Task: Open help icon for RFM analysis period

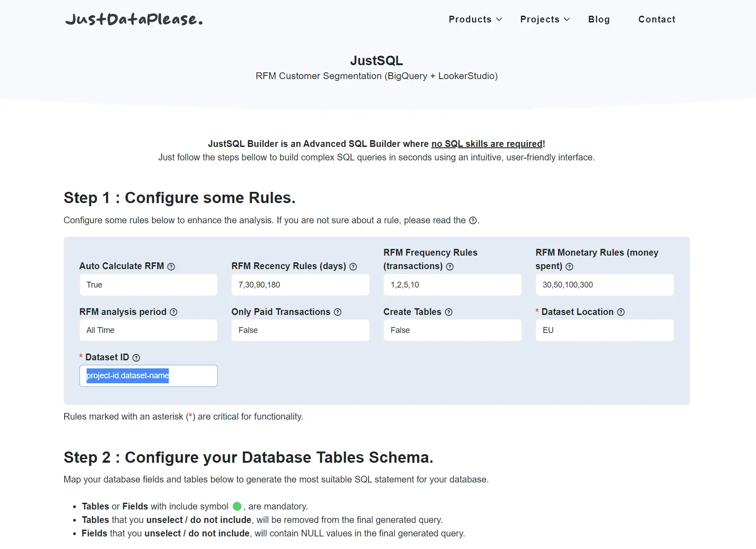Action: point(174,312)
